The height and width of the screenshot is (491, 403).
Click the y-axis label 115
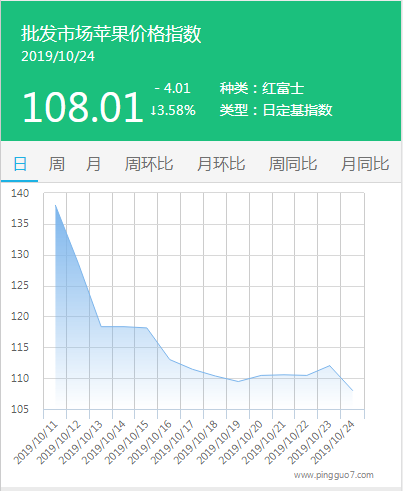coord(20,347)
